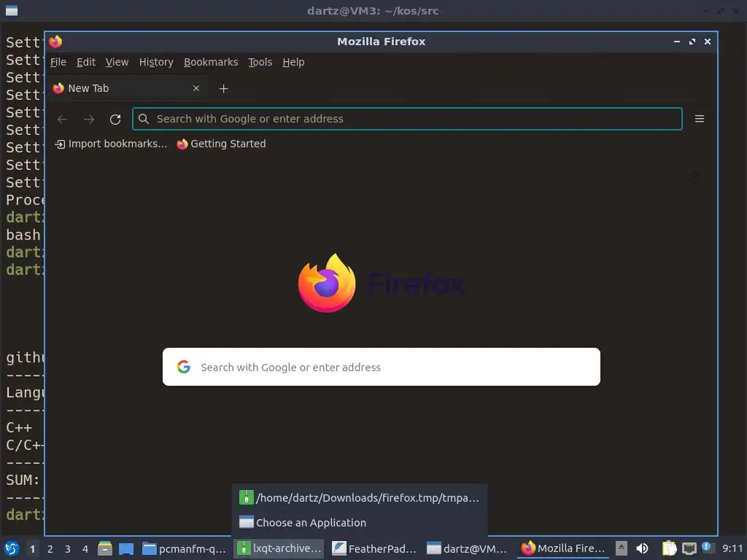Open the volume control tray icon

pos(642,548)
